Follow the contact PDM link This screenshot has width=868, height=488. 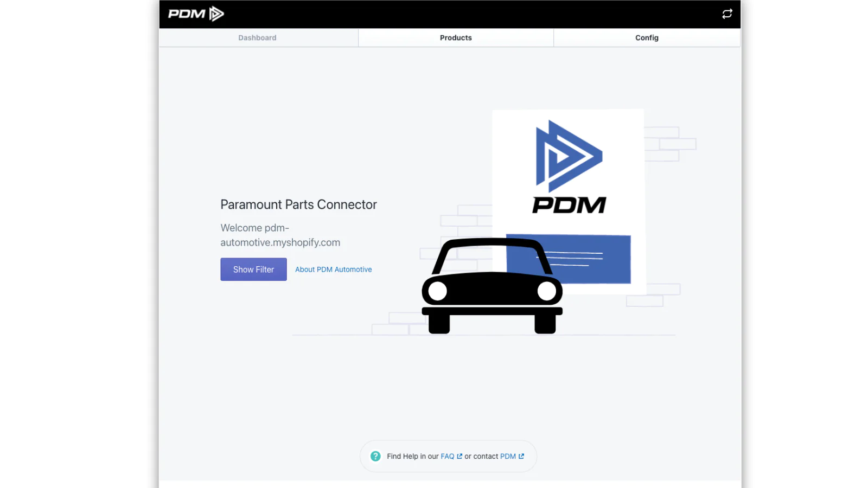pos(508,457)
